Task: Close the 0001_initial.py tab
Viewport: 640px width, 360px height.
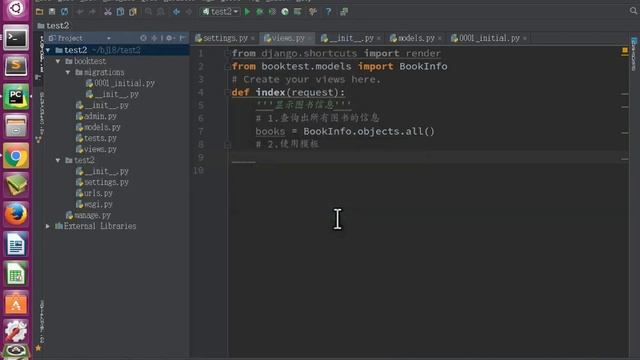Action: (x=525, y=38)
